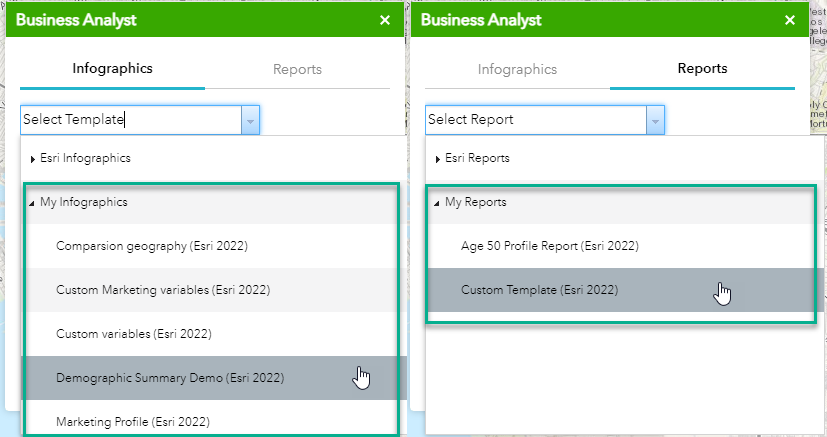Switch to Reports tab in left panel
The width and height of the screenshot is (827, 437).
click(x=297, y=69)
